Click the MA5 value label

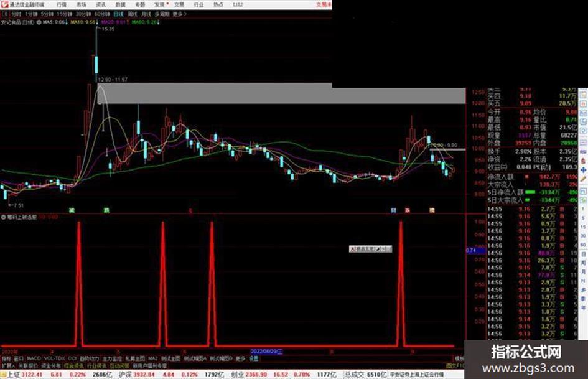pos(55,22)
